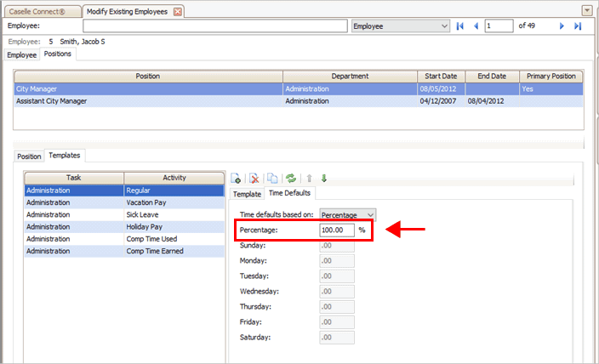Switch to the Caselle Connect tab
This screenshot has width=599, height=364.
[40, 11]
